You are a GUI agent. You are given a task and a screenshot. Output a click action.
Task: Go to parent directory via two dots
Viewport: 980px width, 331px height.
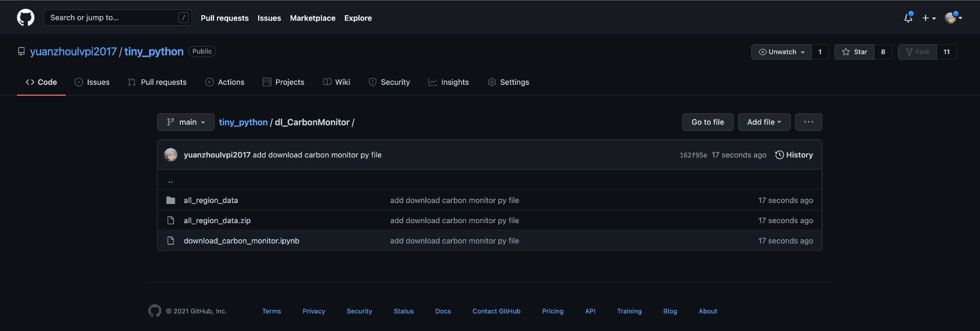171,181
